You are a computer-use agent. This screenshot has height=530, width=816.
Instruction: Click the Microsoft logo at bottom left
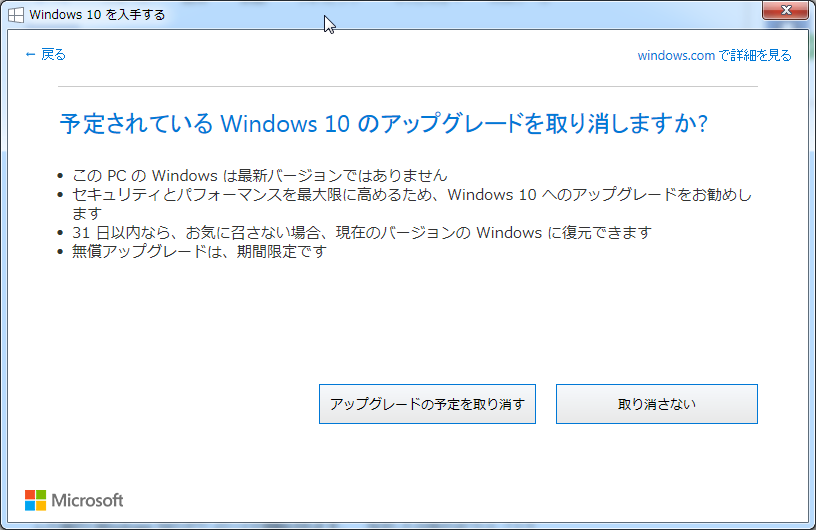[74, 500]
